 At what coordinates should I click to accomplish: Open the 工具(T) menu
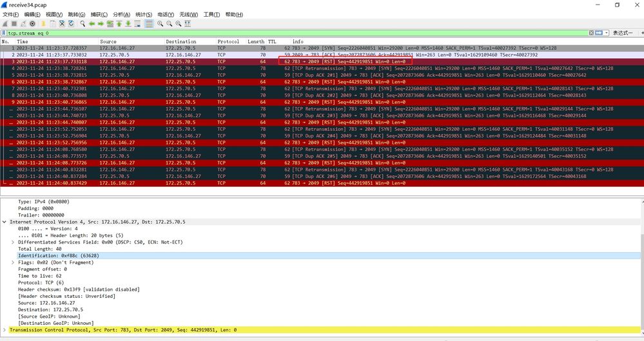click(211, 14)
